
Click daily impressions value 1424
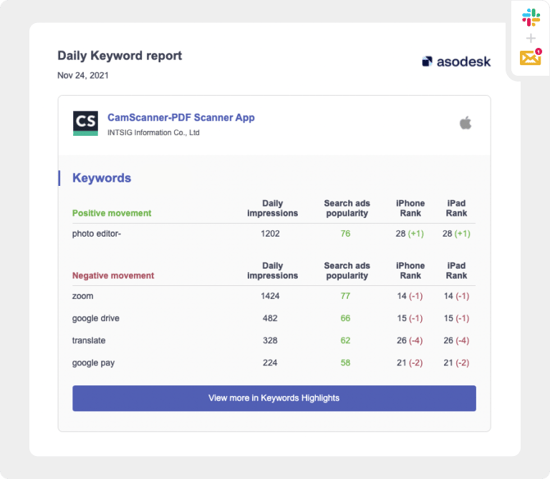[x=270, y=296]
